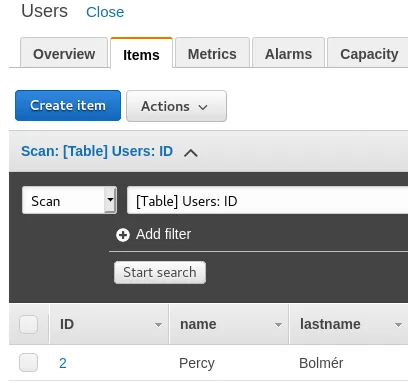Click the Add filter text
The width and height of the screenshot is (408, 383).
point(163,234)
